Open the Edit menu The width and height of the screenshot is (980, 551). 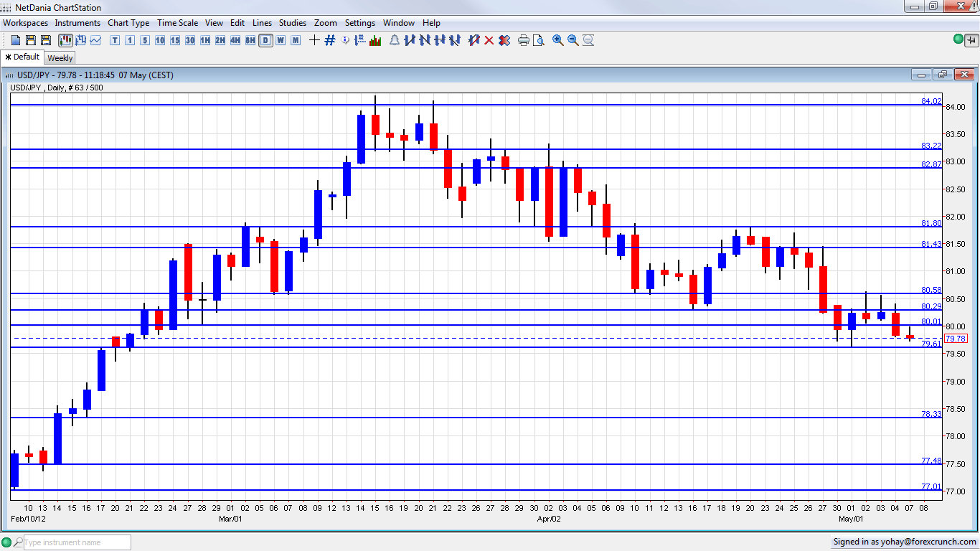237,23
